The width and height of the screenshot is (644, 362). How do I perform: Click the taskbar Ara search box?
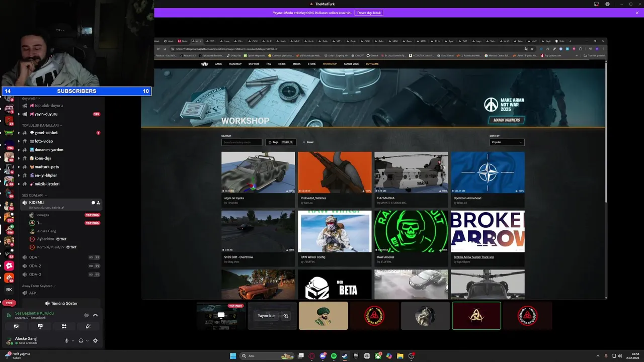pyautogui.click(x=267, y=356)
